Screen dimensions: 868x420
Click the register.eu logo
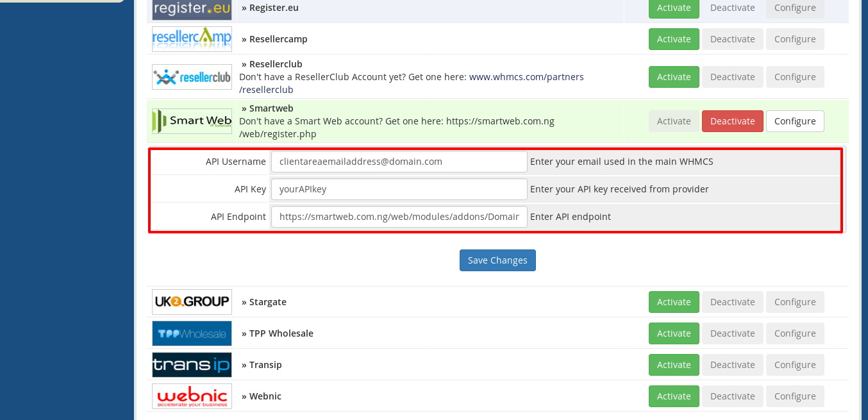(x=192, y=9)
